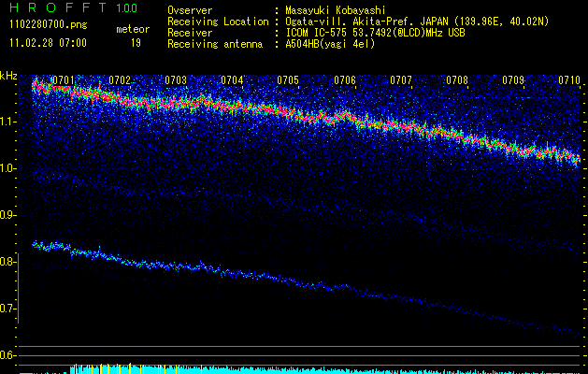Image resolution: width=588 pixels, height=374 pixels.
Task: Click the meteor count value 19
Action: [136, 43]
